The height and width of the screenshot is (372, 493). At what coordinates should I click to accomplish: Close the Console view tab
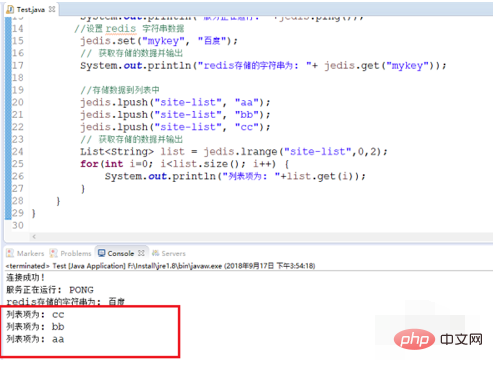point(141,253)
